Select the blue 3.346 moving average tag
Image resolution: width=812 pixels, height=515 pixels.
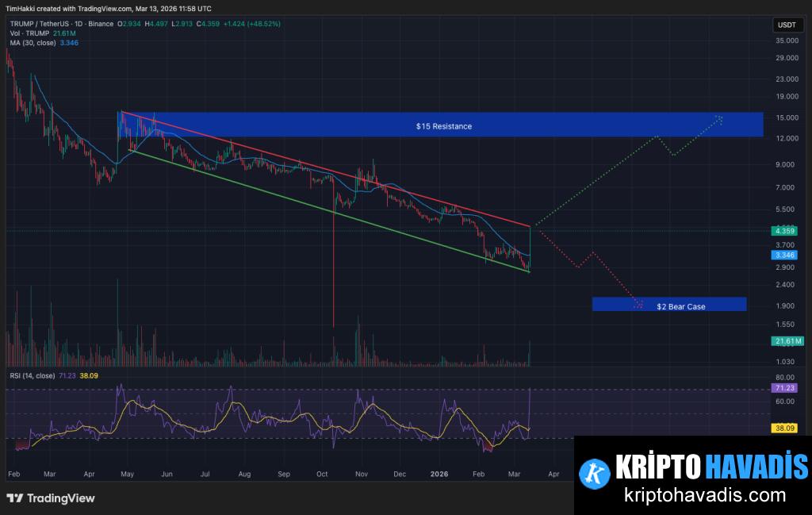(786, 256)
